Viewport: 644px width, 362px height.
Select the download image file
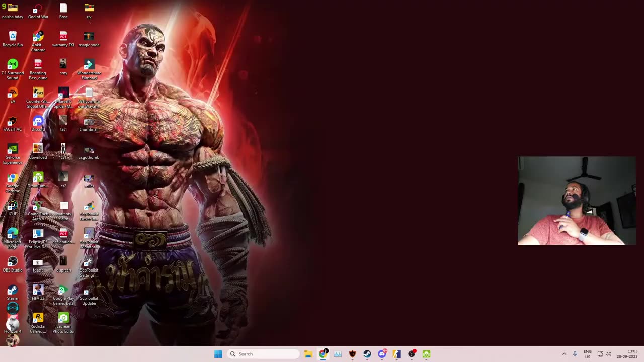pos(38,152)
